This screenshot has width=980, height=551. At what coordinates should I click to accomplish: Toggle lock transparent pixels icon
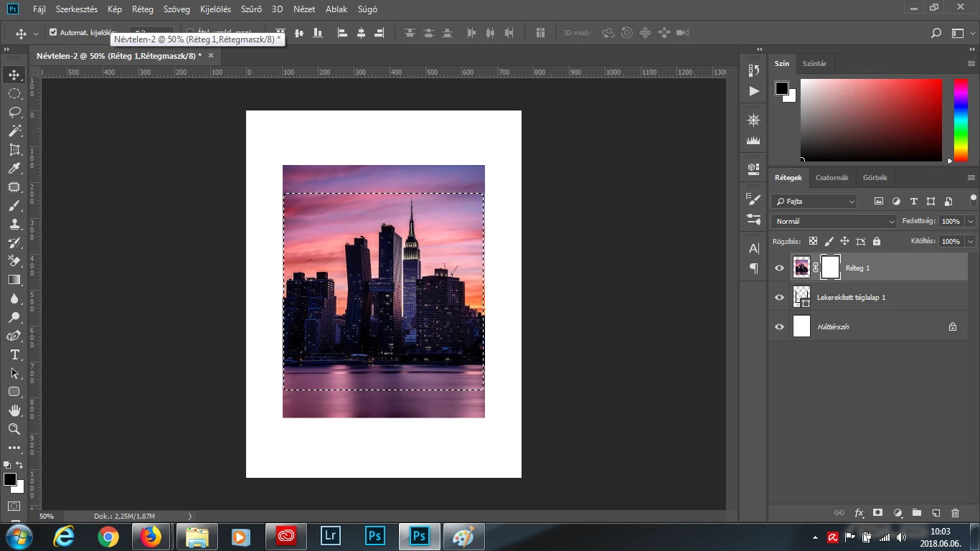tap(813, 242)
